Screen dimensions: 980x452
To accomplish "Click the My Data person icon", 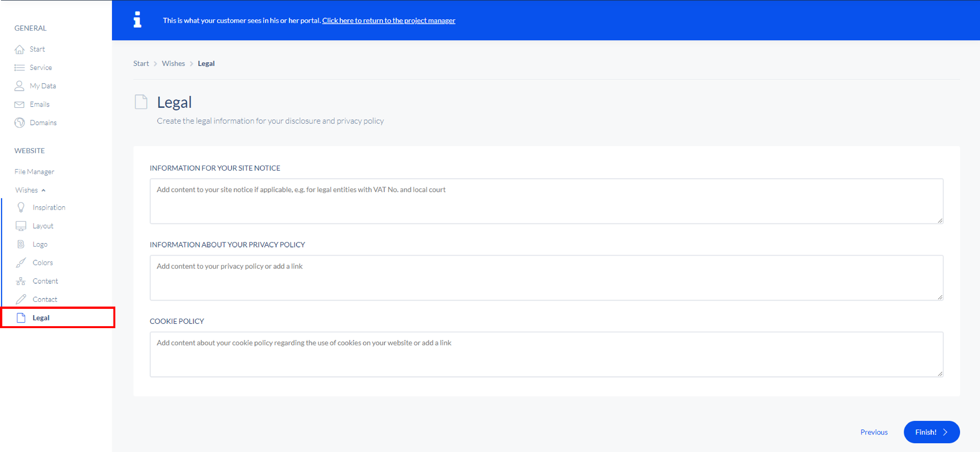I will coord(19,86).
